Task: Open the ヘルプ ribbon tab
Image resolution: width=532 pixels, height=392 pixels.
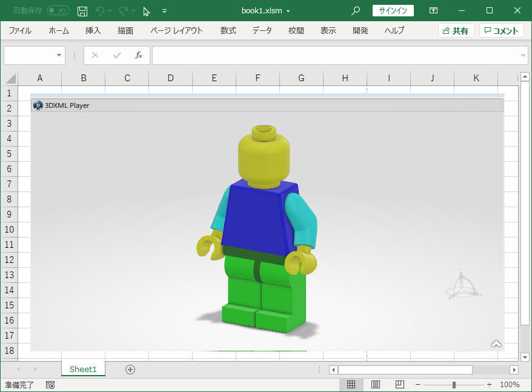Action: point(394,30)
